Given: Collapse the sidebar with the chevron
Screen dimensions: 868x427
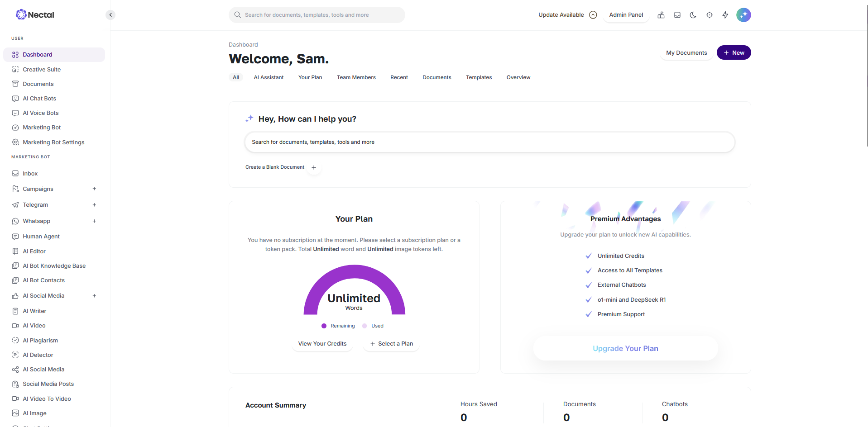Looking at the screenshot, I should tap(110, 14).
